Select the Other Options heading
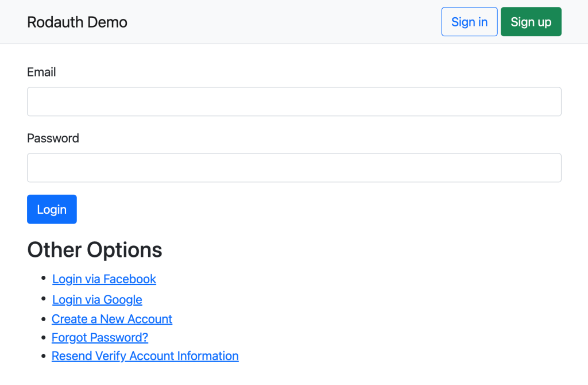Screen dimensions: 588x385 [95, 250]
